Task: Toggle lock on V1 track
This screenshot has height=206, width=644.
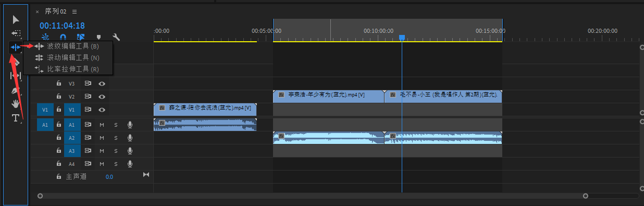Action: click(x=59, y=110)
